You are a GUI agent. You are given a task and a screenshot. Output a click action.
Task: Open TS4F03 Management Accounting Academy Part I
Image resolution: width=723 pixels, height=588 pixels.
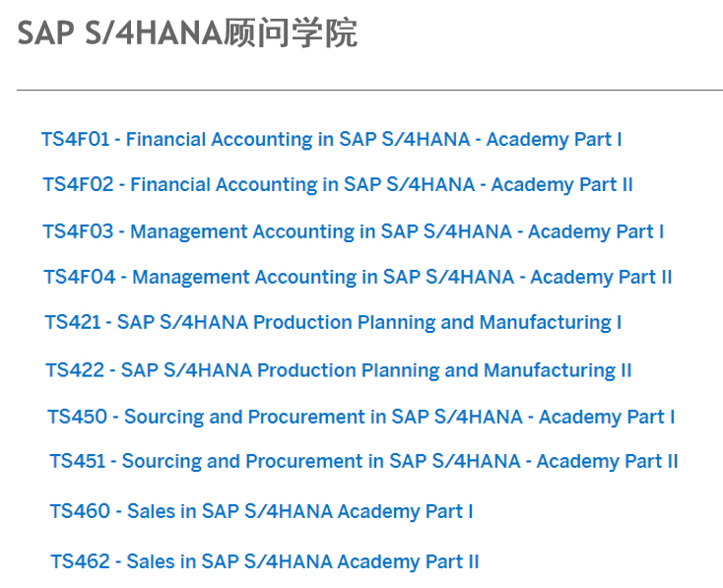pyautogui.click(x=354, y=232)
